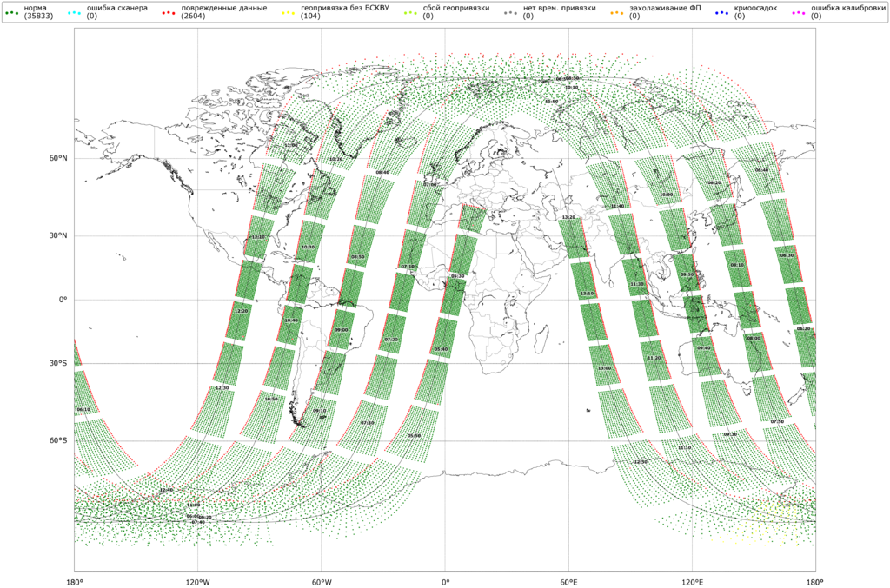Click the 09:00 time marker over Brazil

[341, 330]
